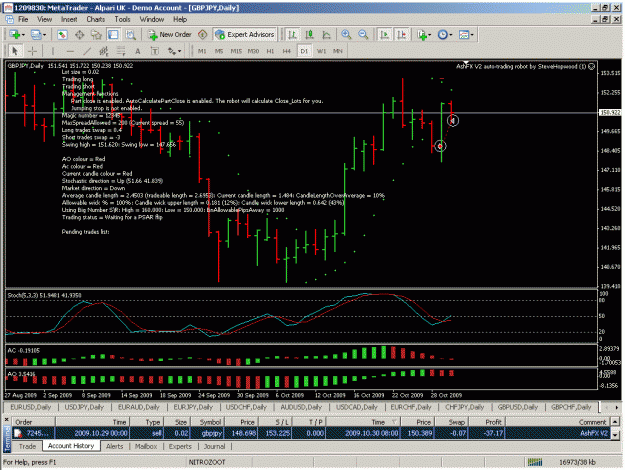Select the Crosshair tool
This screenshot has width=625, height=470.
(x=32, y=51)
